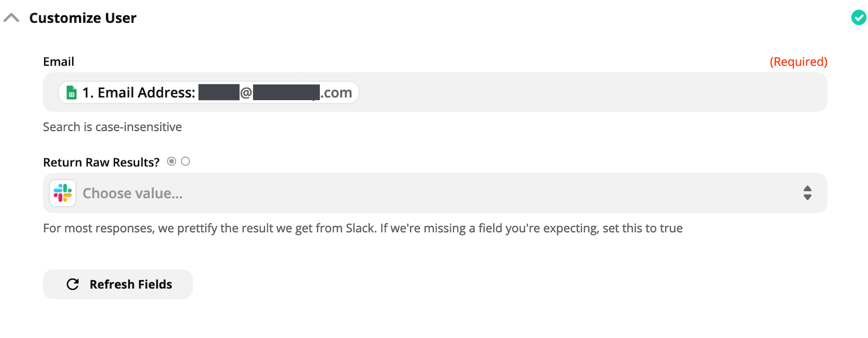This screenshot has width=868, height=338.
Task: Open the Choose value dropdown
Action: (x=435, y=193)
